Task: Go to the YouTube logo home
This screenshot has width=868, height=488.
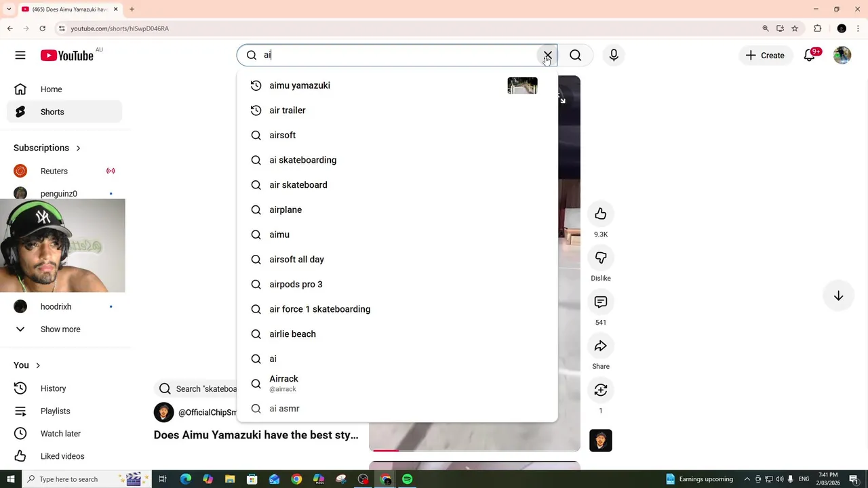Action: pyautogui.click(x=66, y=56)
